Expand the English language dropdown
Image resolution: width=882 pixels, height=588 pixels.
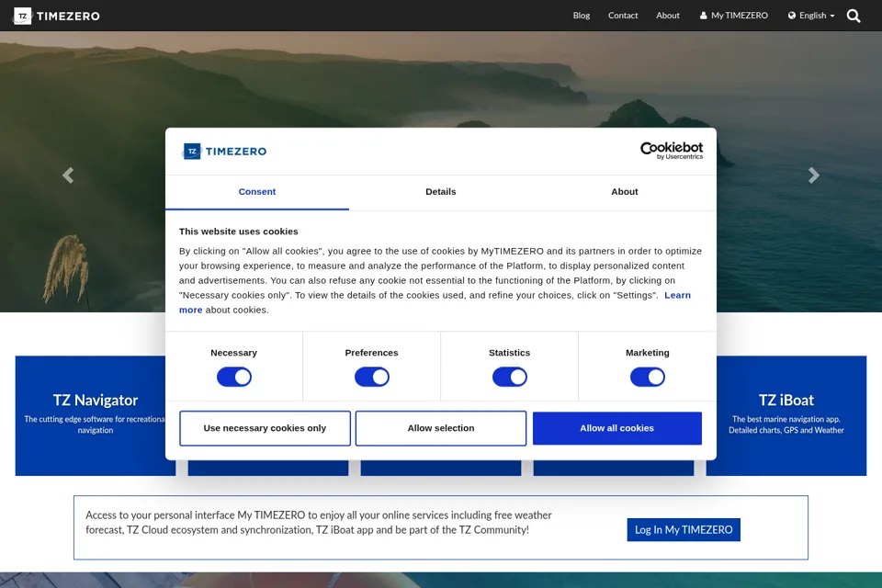tap(811, 16)
